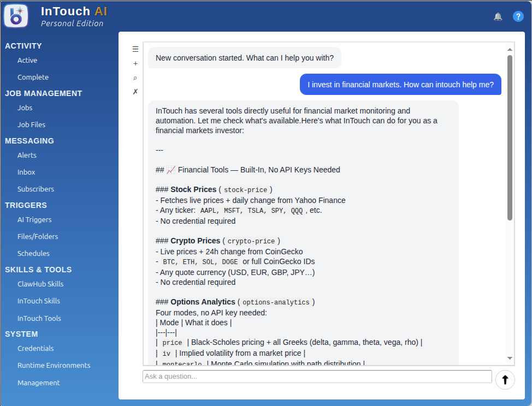This screenshot has width=532, height=406.
Task: Open Files/Folders triggers
Action: point(38,236)
